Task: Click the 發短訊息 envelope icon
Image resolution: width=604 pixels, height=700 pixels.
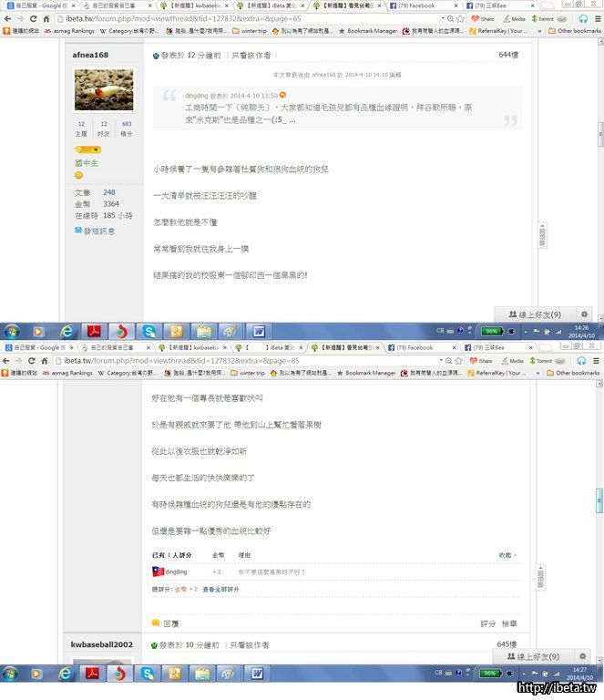Action: [79, 232]
